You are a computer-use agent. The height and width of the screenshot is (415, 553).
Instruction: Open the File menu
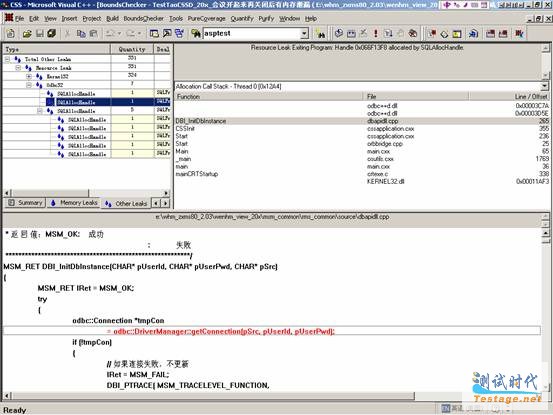[20, 18]
